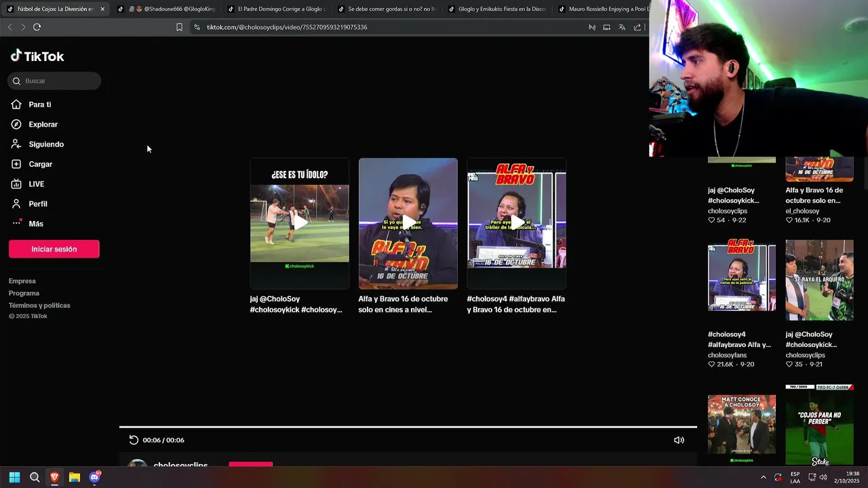The image size is (868, 488).
Task: Click '#cholosoy4 #alfaybravo' caption under center video
Action: pyautogui.click(x=516, y=304)
